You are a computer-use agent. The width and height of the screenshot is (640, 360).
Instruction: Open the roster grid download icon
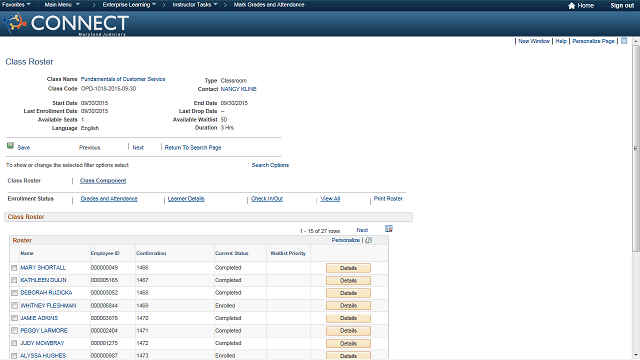click(x=389, y=229)
